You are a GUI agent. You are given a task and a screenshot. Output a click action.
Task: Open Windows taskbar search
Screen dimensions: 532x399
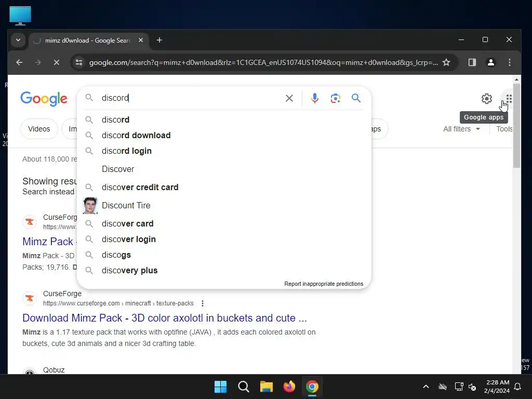(243, 387)
